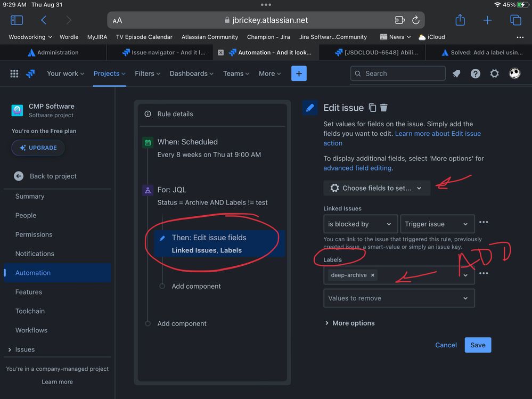Open the AA reader settings button
The width and height of the screenshot is (532, 399).
tap(117, 21)
